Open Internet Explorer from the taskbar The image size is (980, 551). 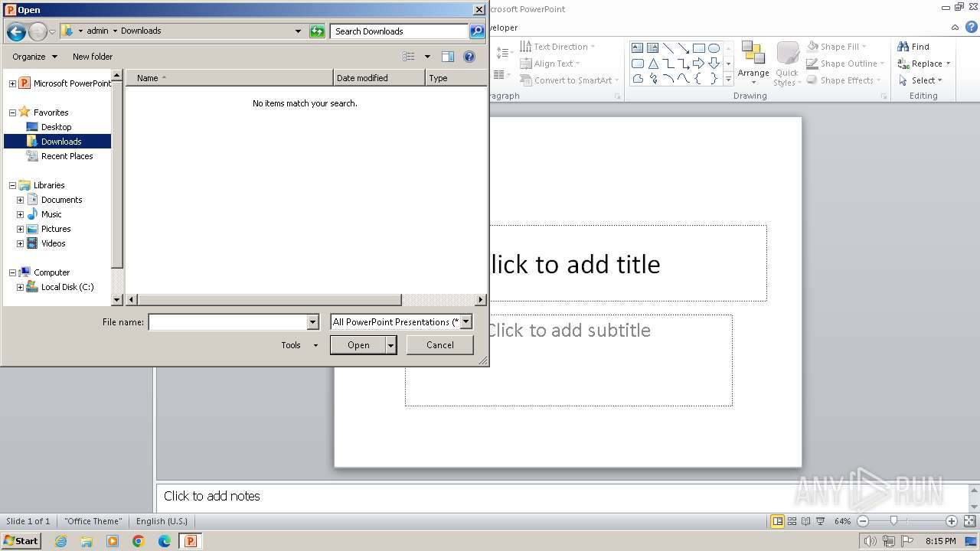coord(60,541)
